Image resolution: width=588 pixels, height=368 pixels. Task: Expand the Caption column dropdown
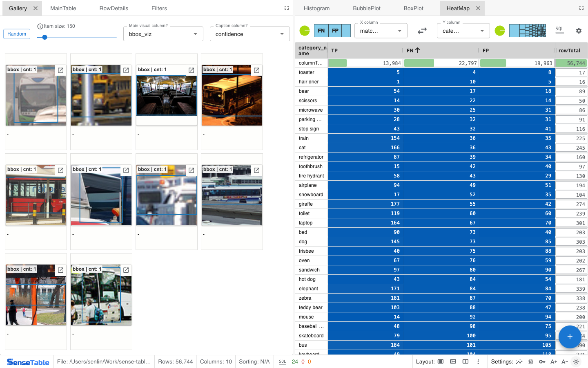pos(249,34)
